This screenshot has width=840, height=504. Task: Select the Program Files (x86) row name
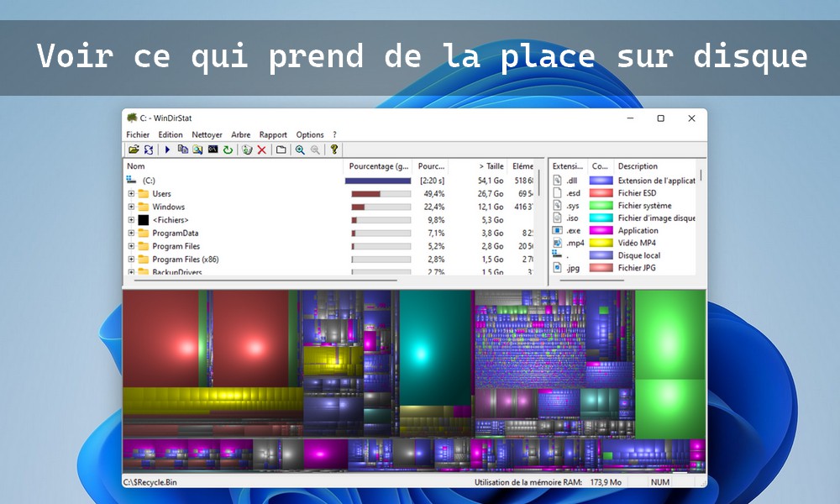186,260
